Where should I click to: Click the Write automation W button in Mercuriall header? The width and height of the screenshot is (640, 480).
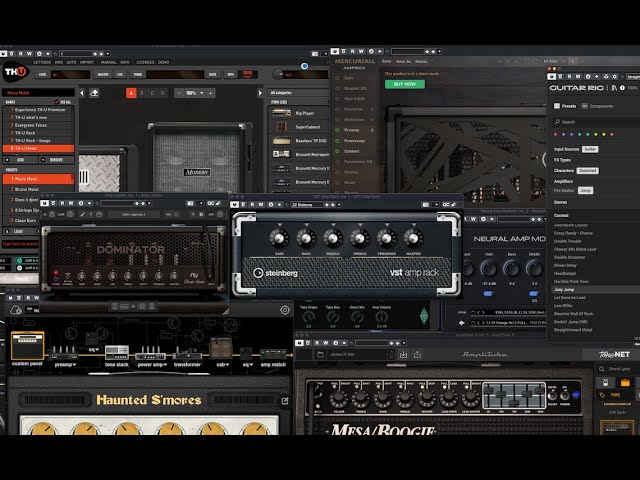click(362, 51)
